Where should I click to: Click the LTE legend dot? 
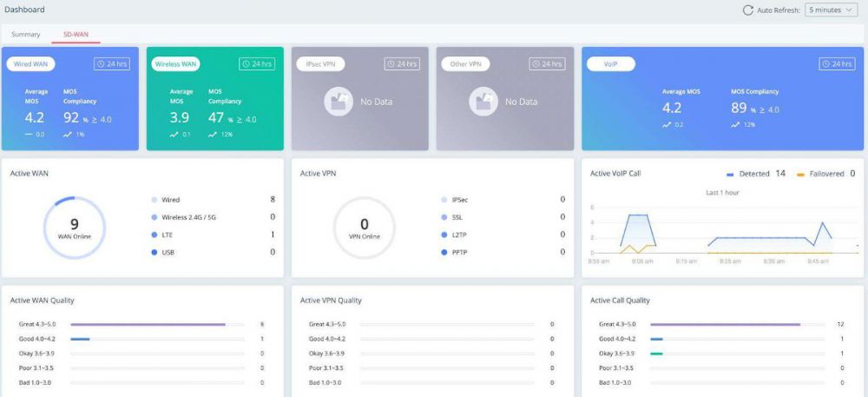[154, 235]
